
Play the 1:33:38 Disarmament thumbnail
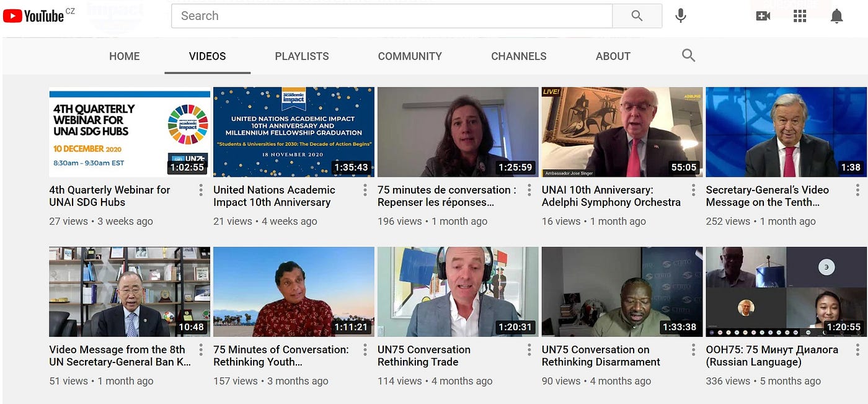(x=622, y=292)
